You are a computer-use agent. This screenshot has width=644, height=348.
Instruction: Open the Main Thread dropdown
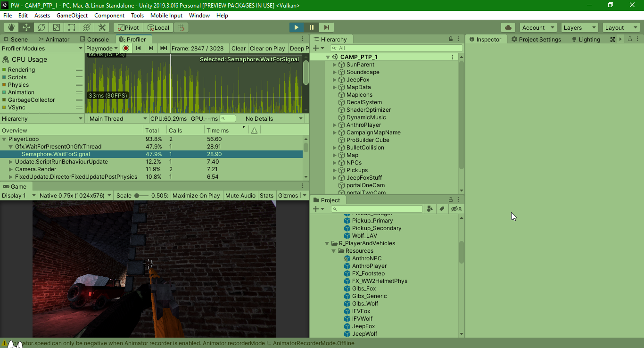click(118, 118)
